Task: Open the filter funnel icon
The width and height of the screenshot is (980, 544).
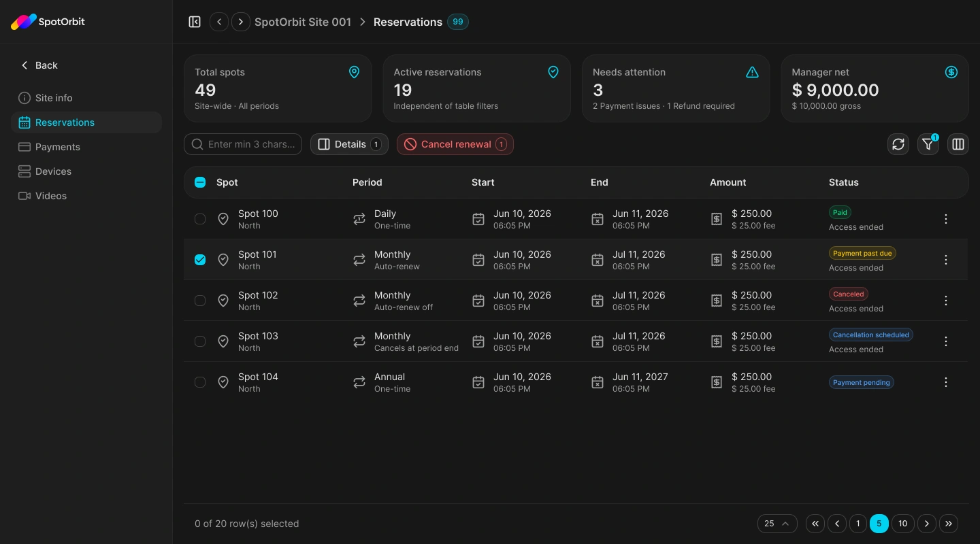Action: (x=928, y=144)
